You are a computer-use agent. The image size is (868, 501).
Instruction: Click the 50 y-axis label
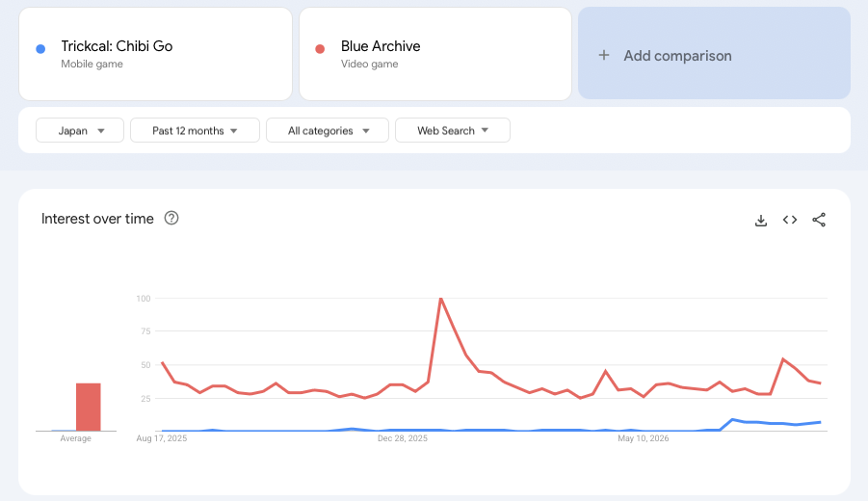[145, 365]
